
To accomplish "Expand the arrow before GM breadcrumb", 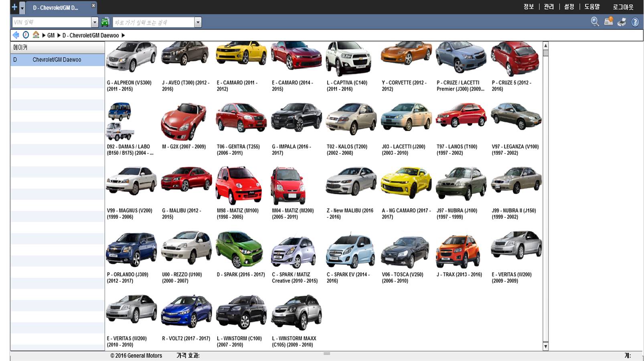I will (44, 35).
